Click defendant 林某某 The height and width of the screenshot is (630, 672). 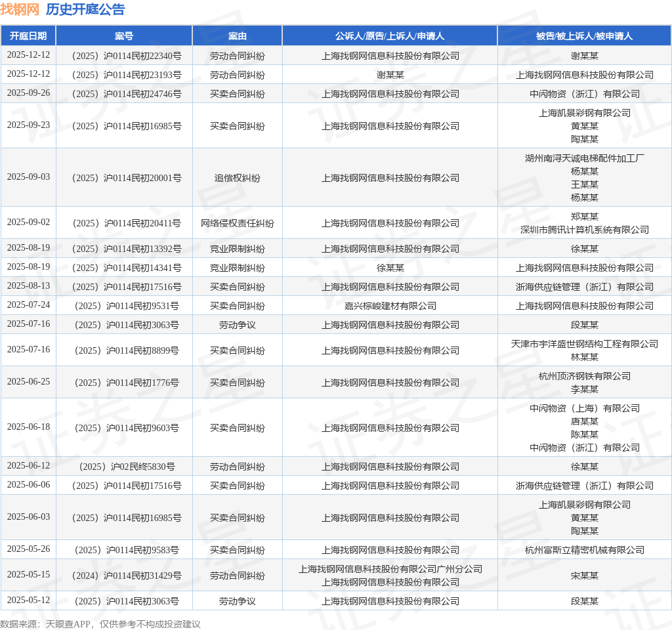point(585,357)
